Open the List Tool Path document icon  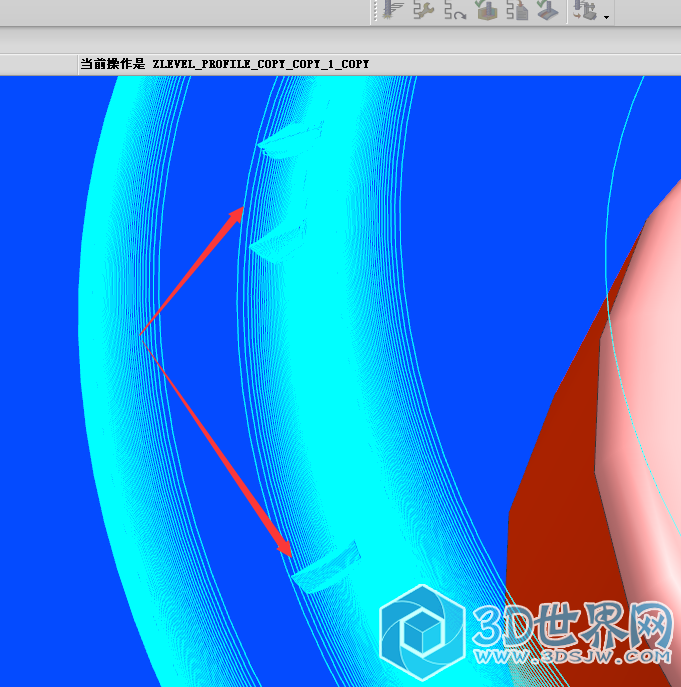(x=517, y=10)
